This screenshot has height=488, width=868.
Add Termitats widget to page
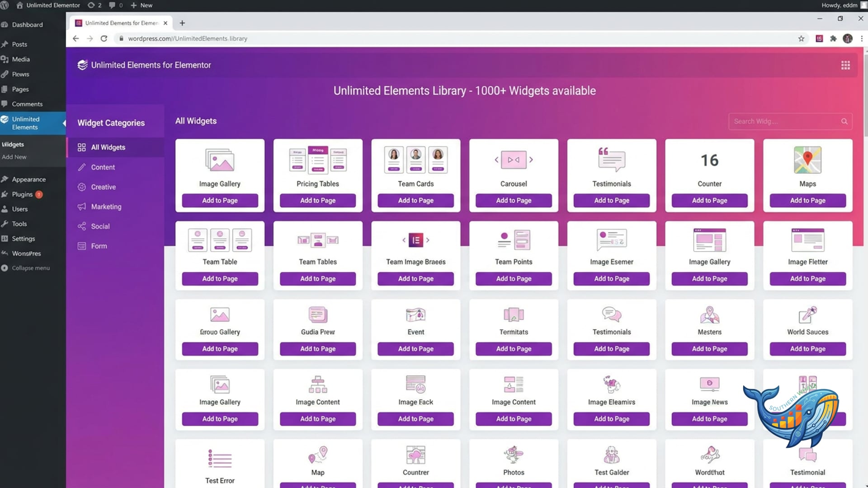pos(514,349)
